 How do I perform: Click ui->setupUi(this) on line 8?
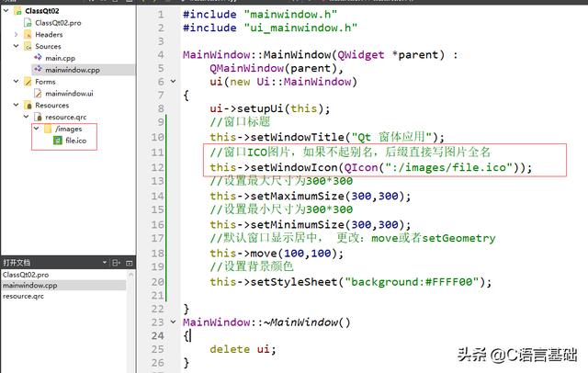[x=269, y=108]
